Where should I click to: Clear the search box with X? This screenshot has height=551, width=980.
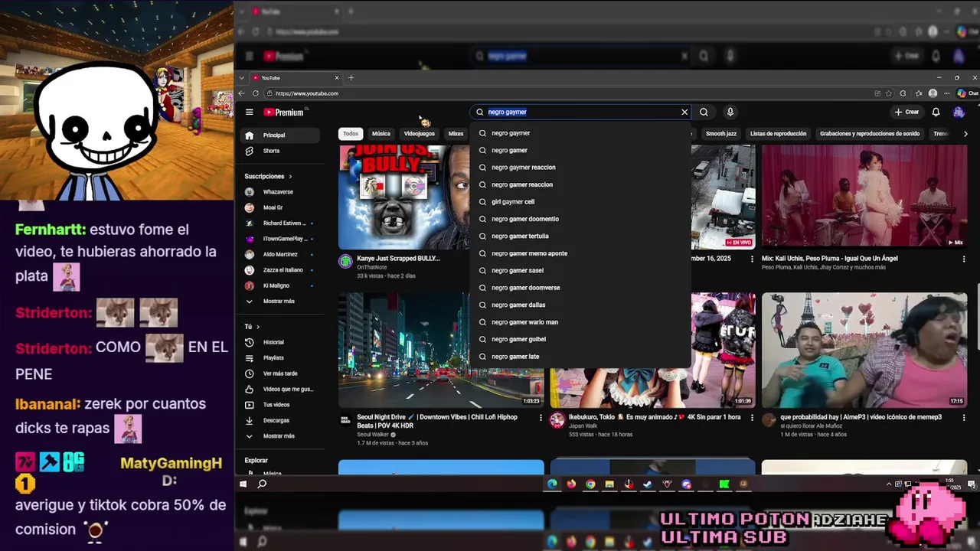coord(684,112)
